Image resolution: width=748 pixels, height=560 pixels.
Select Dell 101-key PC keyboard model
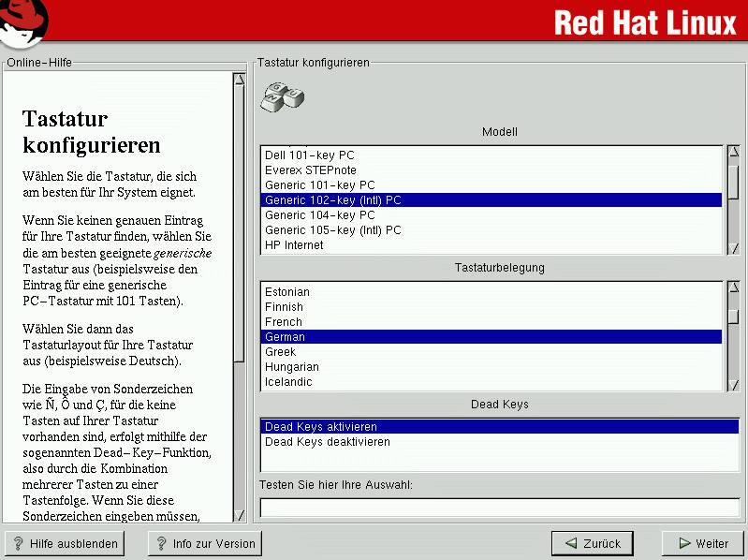(x=310, y=155)
